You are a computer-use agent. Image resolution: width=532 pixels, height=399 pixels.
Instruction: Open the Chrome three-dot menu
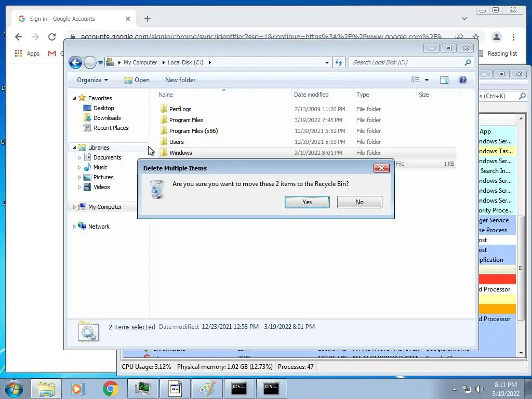click(513, 37)
